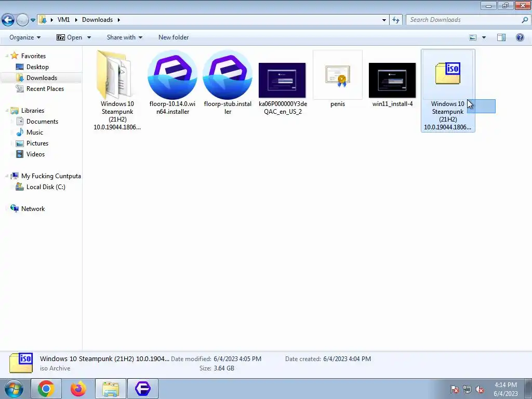
Task: Click the Windows Explorer taskbar button
Action: [x=111, y=389]
